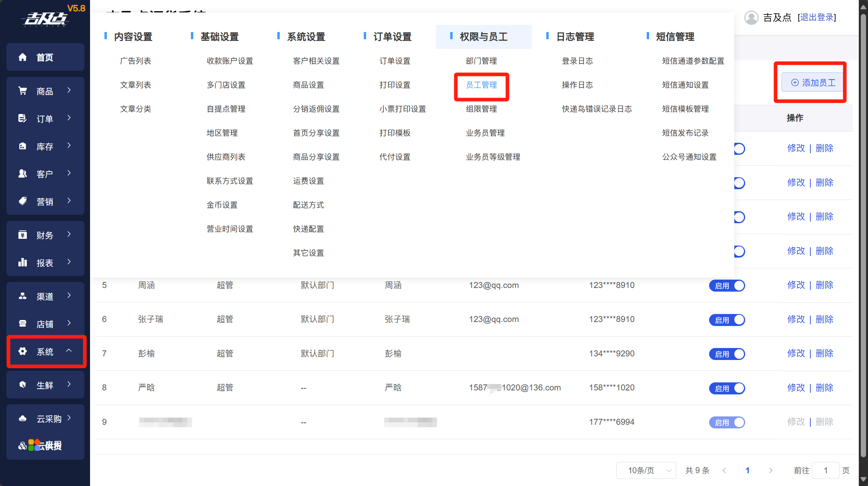Disable the 启用 switch for 彭榆
Screen dimensions: 868x486
[727, 354]
